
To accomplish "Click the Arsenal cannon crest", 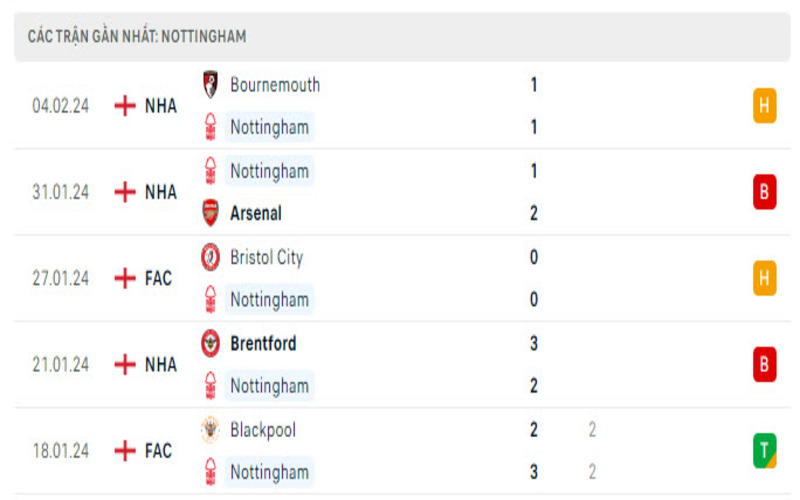I will (210, 213).
